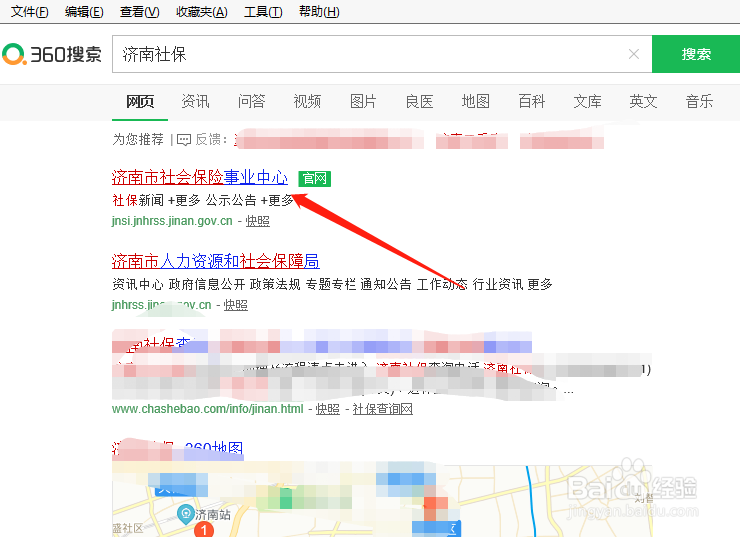Click +更多 next to 社保新闻
Image resolution: width=740 pixels, height=537 pixels.
[x=184, y=201]
